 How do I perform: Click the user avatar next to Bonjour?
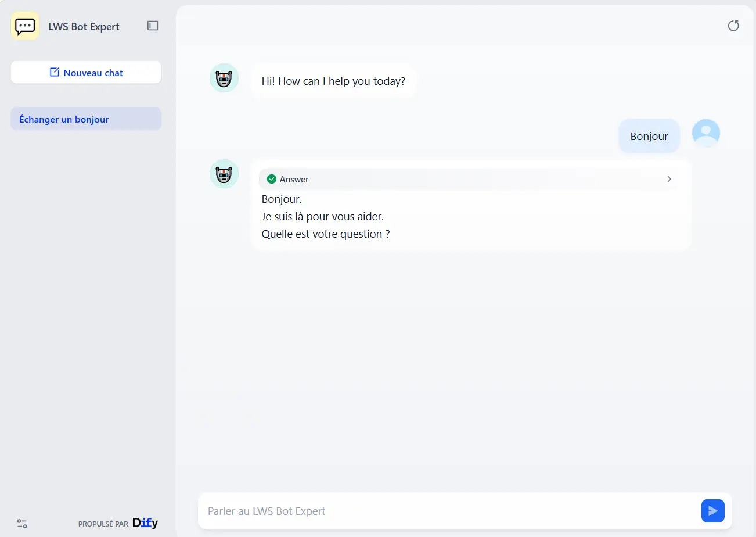coord(706,133)
